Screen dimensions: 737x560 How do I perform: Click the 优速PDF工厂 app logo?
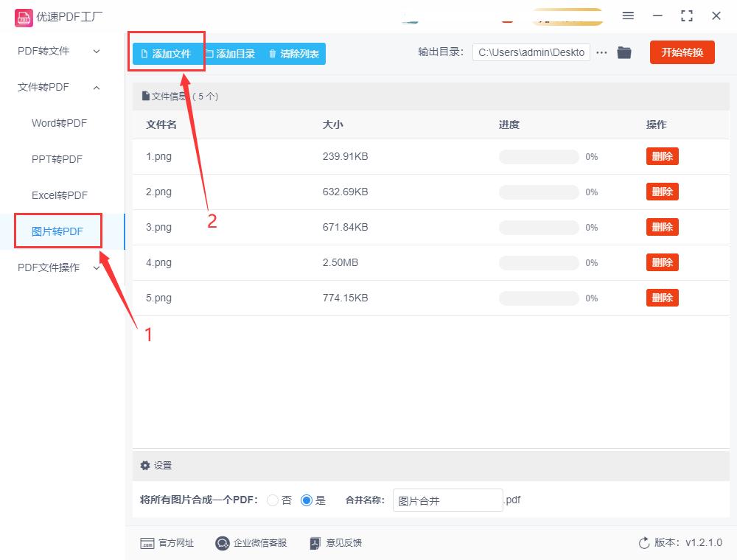[24, 16]
